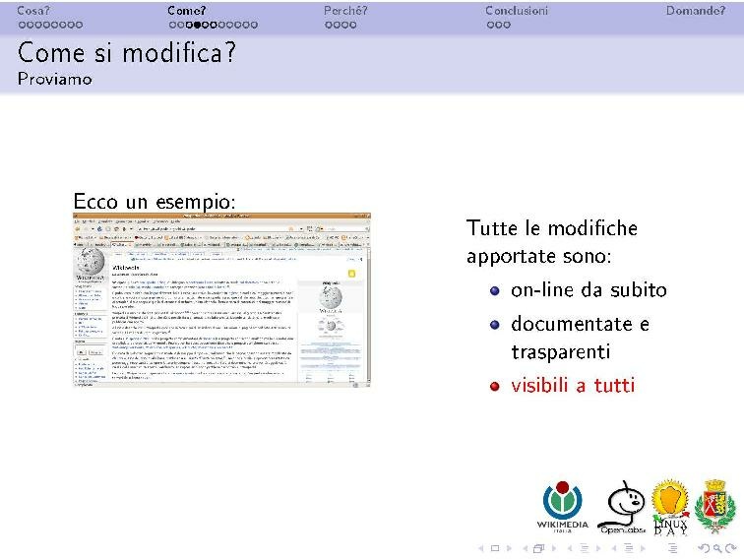Click the presentation outline icon
The height and width of the screenshot is (560, 744).
(x=673, y=548)
